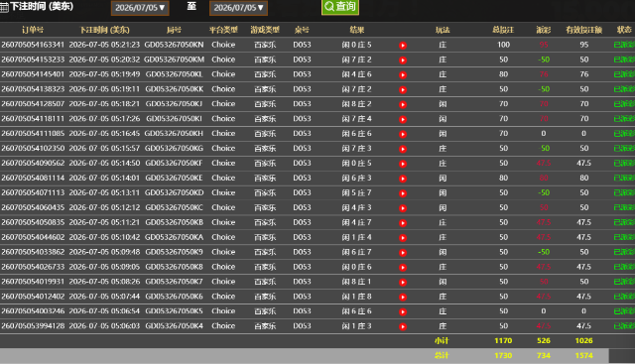Click the 总计 grand total label
This screenshot has width=635, height=364.
pyautogui.click(x=442, y=355)
